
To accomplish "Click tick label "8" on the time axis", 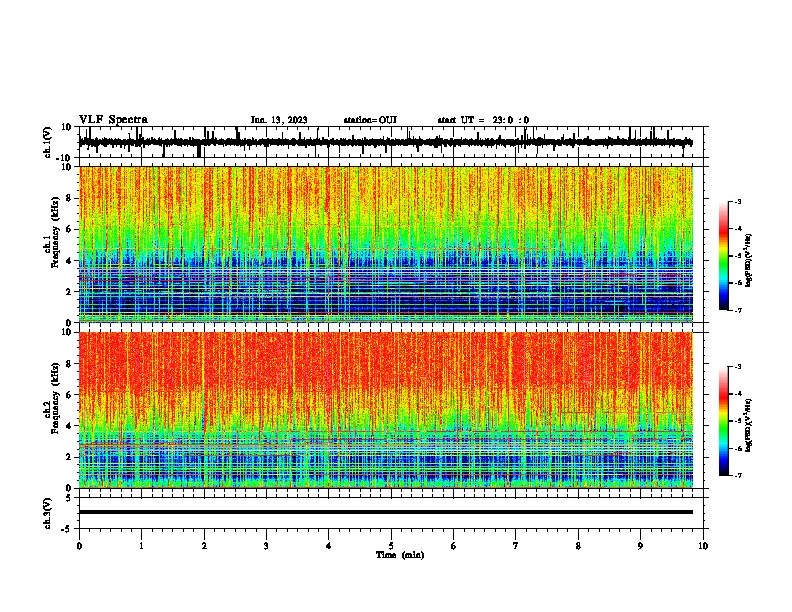I will click(x=578, y=546).
